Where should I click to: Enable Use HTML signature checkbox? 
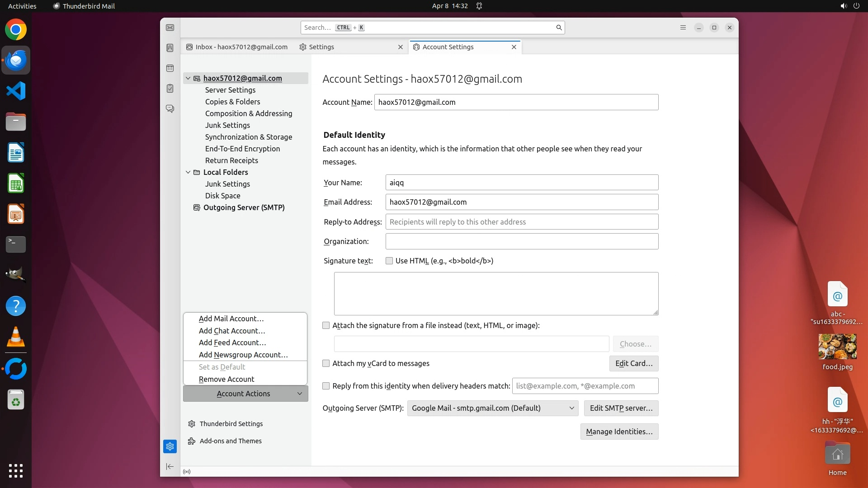(389, 261)
